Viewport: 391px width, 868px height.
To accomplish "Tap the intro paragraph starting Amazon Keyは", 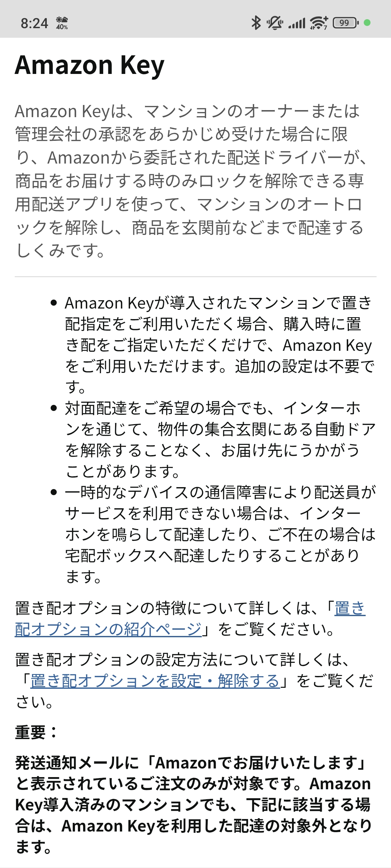I will point(191,181).
